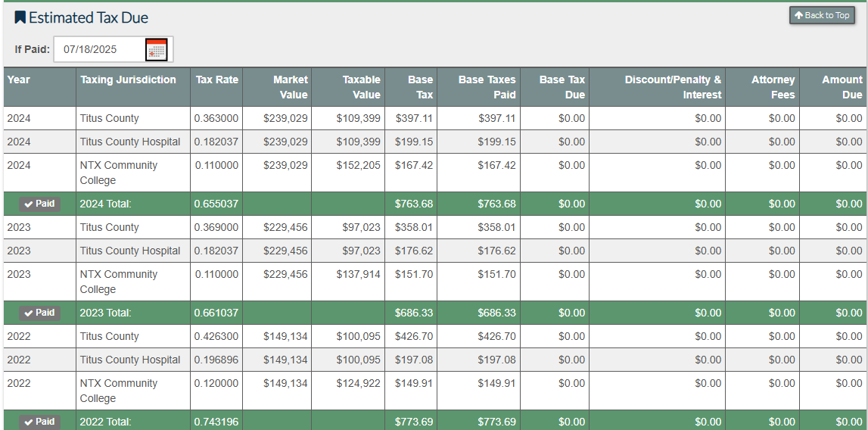Open the calendar date picker icon

coord(157,50)
